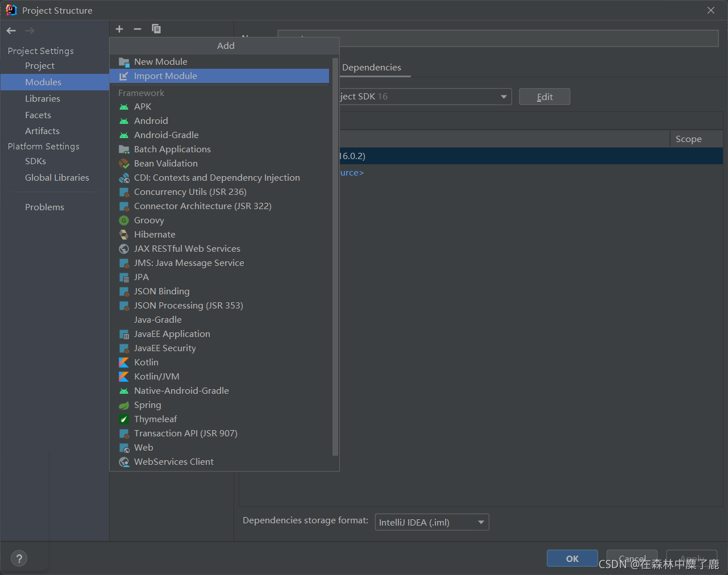The height and width of the screenshot is (575, 728).
Task: Open Dependencies storage format dropdown
Action: click(x=432, y=522)
